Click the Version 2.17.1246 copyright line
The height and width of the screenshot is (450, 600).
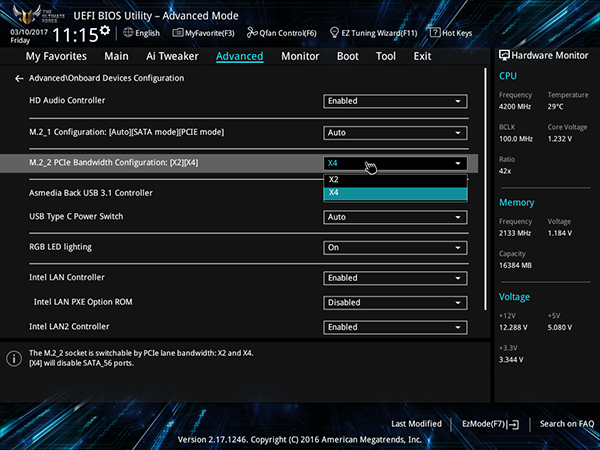pyautogui.click(x=300, y=440)
